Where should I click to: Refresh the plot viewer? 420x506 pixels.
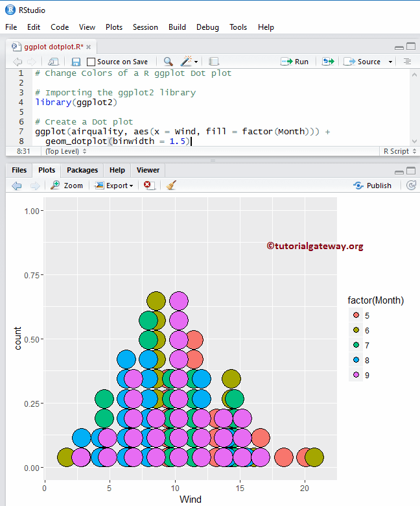pyautogui.click(x=411, y=185)
